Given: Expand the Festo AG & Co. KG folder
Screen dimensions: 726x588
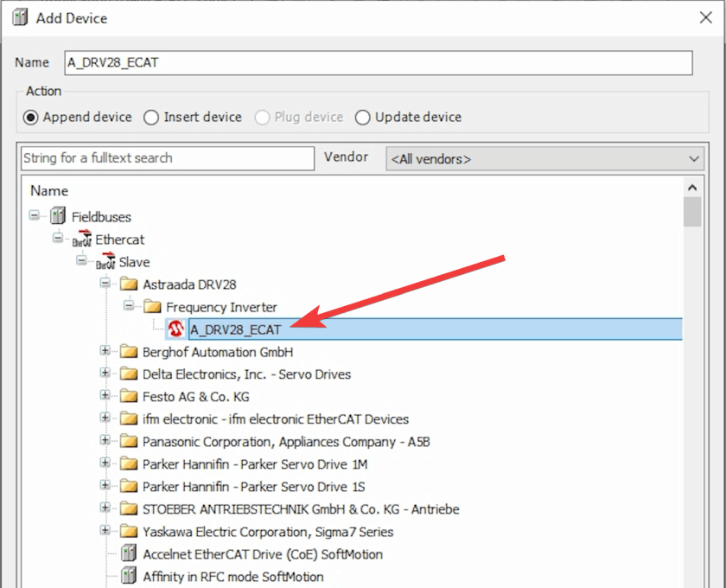Looking at the screenshot, I should [105, 395].
